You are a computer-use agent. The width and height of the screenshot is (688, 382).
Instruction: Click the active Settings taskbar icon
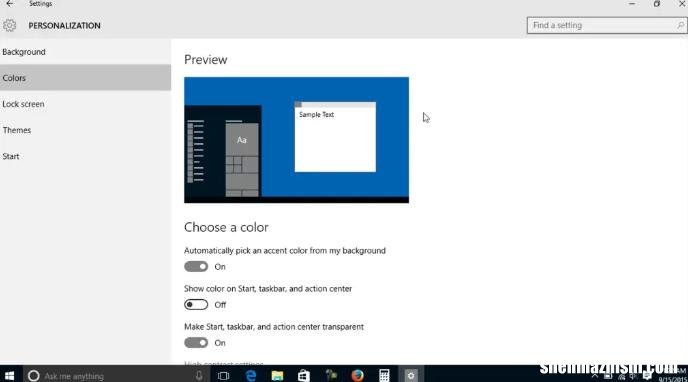tap(411, 376)
